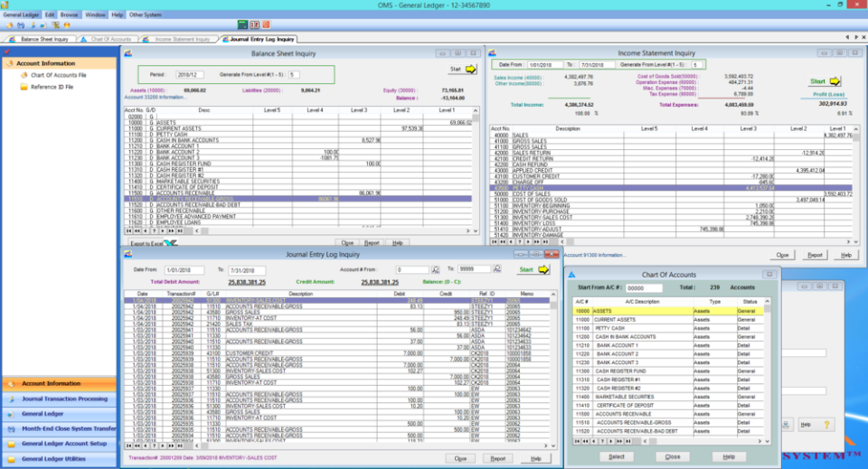Select the ASSETS row highlighted in yellow

click(x=668, y=311)
